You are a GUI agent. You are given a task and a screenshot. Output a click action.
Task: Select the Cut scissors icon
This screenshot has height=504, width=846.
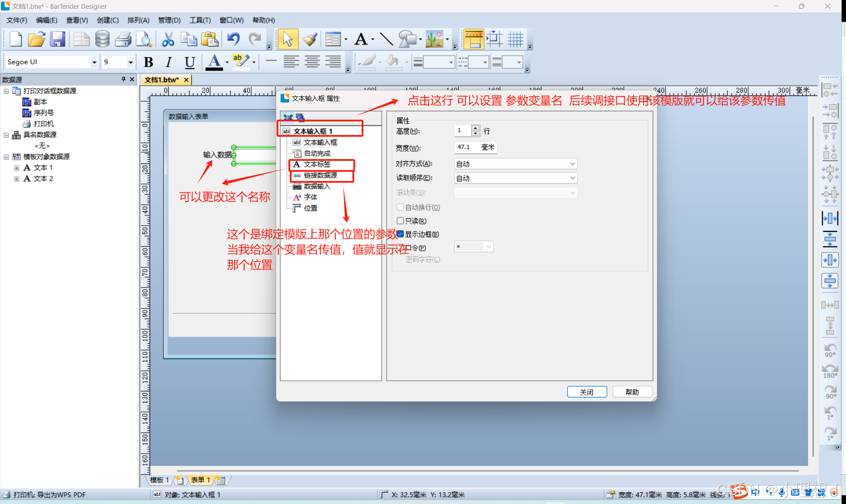click(168, 39)
